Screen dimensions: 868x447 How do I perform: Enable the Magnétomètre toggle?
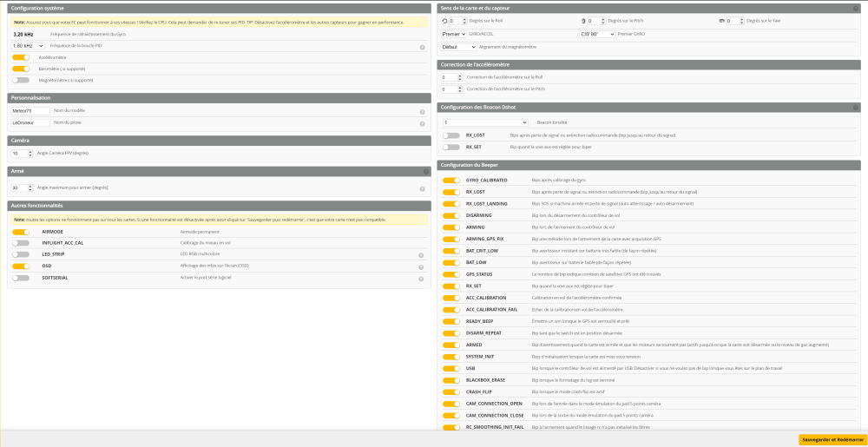(21, 80)
